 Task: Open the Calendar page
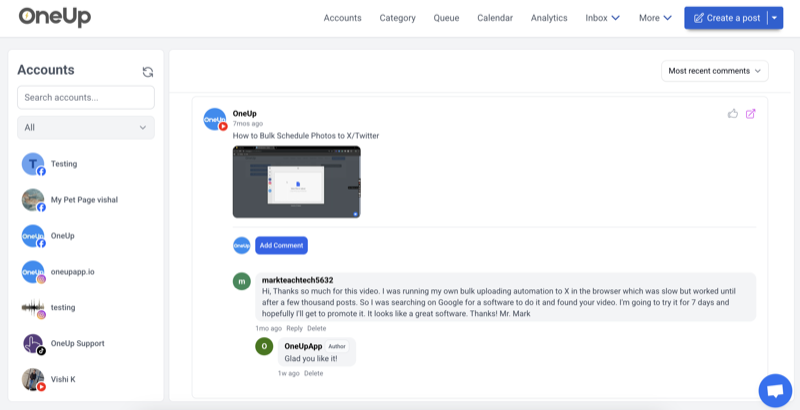495,18
